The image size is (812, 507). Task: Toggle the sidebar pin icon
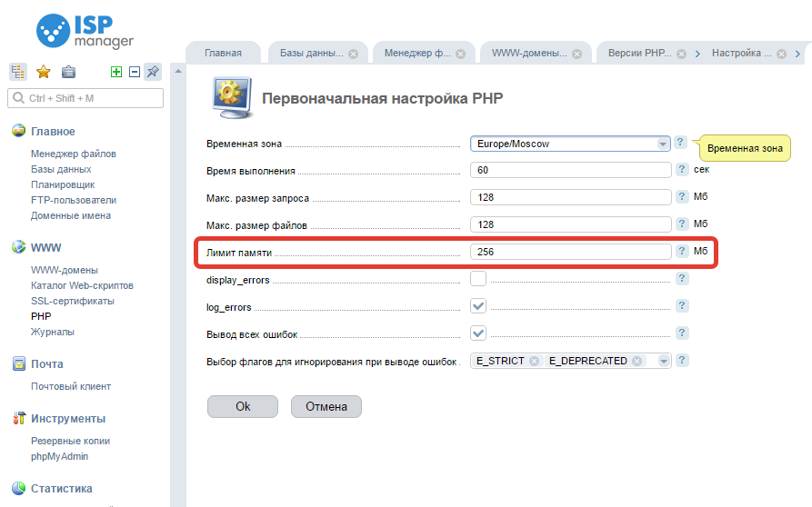tap(153, 72)
